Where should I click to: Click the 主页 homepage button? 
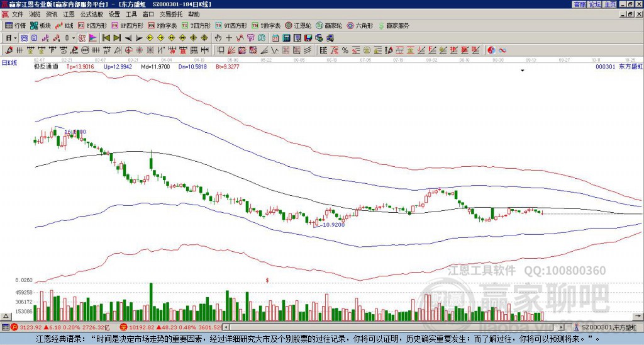point(610,4)
